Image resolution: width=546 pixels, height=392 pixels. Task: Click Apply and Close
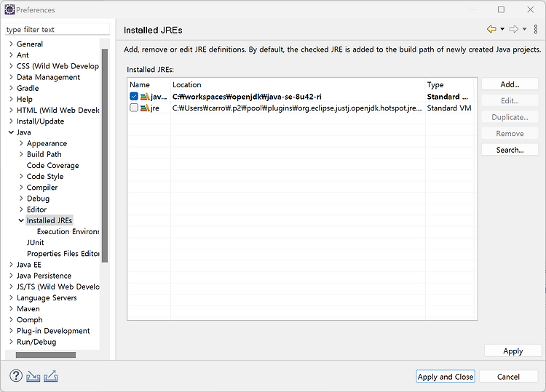click(x=446, y=376)
